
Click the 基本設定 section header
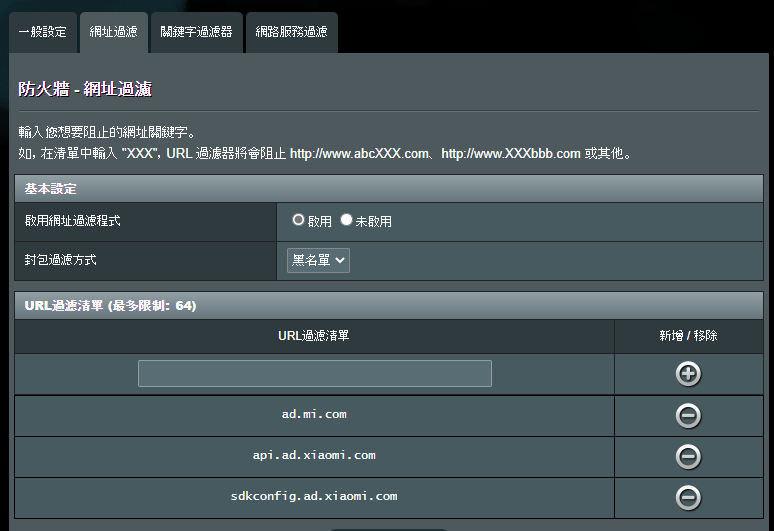tap(389, 189)
